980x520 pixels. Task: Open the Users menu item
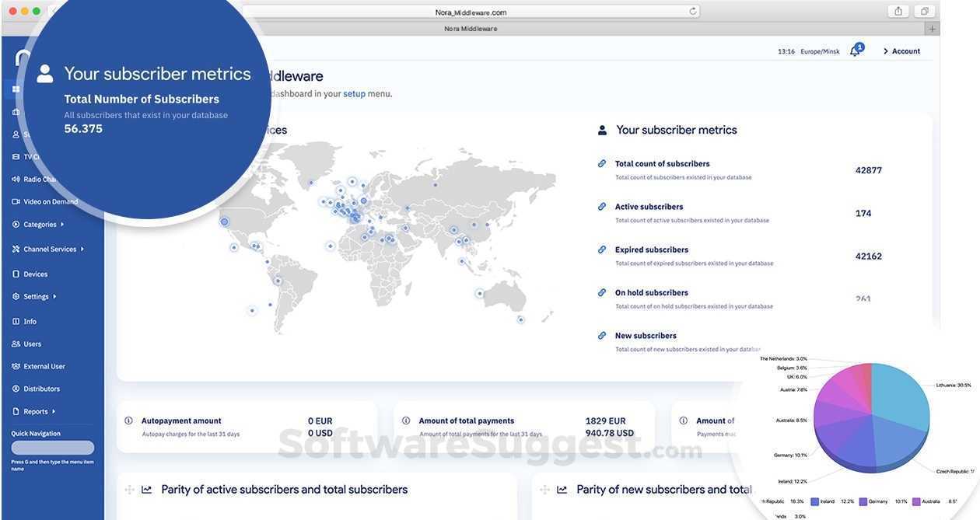tap(33, 344)
